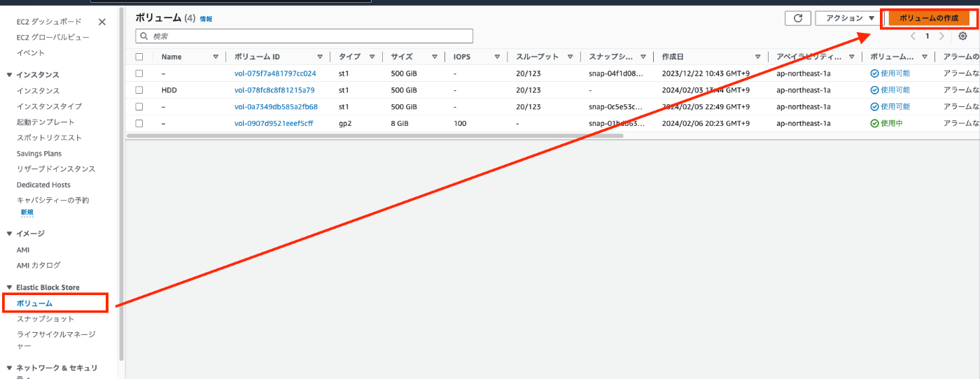Open イベント in sidebar
980x379 pixels.
(x=31, y=52)
